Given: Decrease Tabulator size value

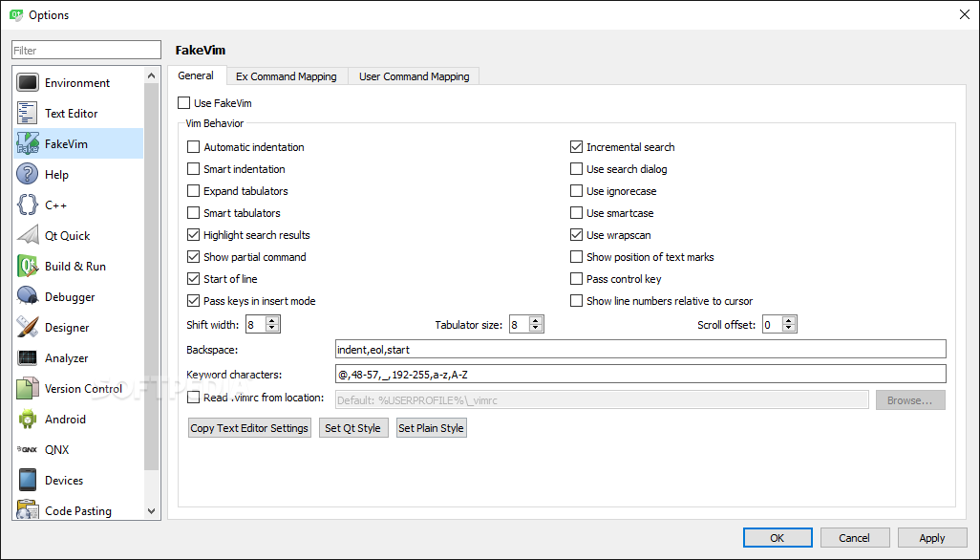Looking at the screenshot, I should coord(536,328).
